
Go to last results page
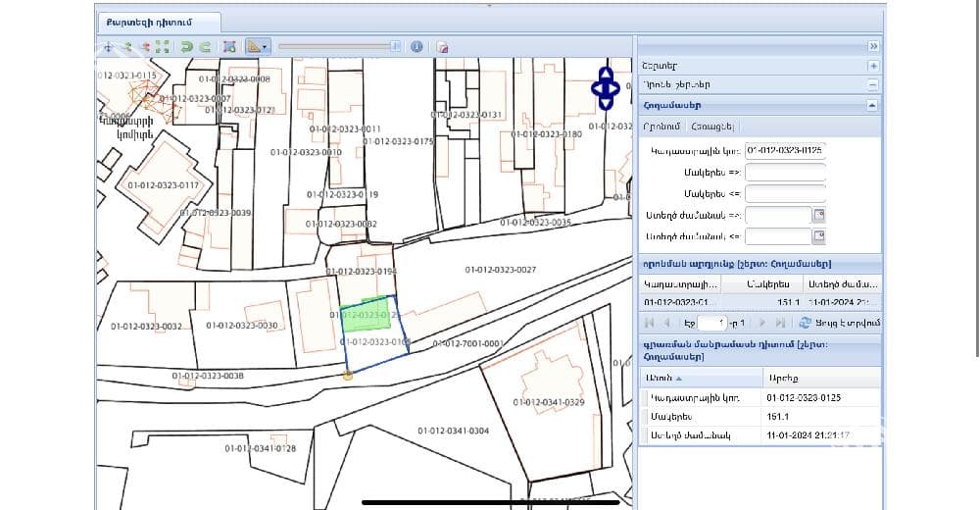(x=780, y=323)
